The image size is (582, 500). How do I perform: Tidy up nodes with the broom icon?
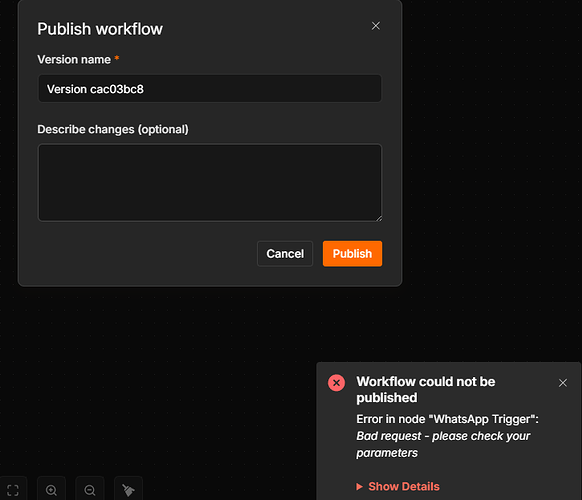click(x=128, y=490)
